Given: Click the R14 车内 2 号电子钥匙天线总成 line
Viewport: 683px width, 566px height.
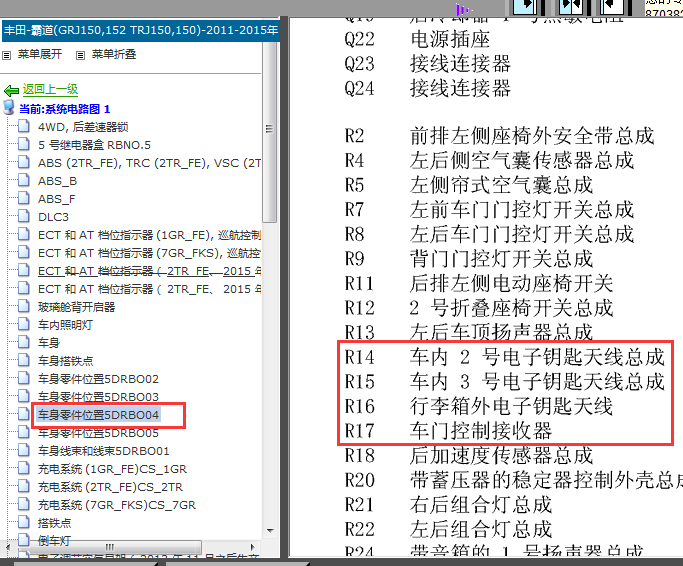Looking at the screenshot, I should coord(505,357).
